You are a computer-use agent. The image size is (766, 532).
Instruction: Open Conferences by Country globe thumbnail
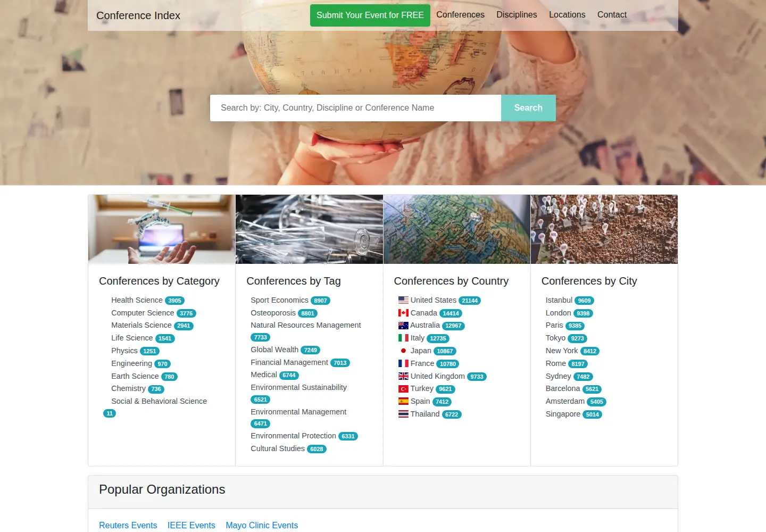click(457, 229)
